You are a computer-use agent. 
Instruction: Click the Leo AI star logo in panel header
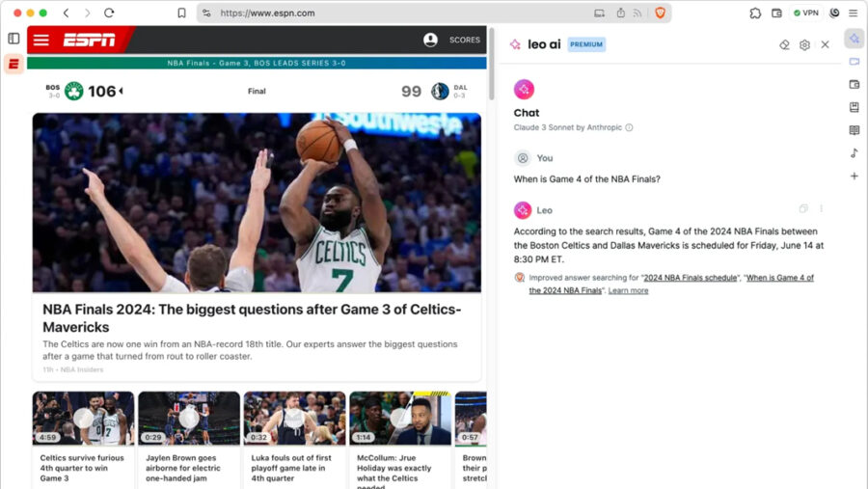515,44
